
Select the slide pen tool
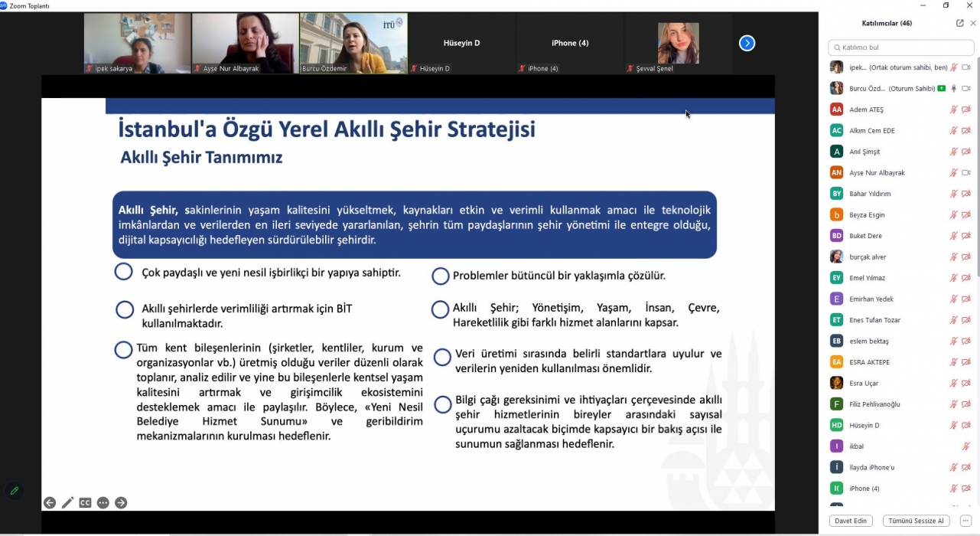click(x=67, y=503)
